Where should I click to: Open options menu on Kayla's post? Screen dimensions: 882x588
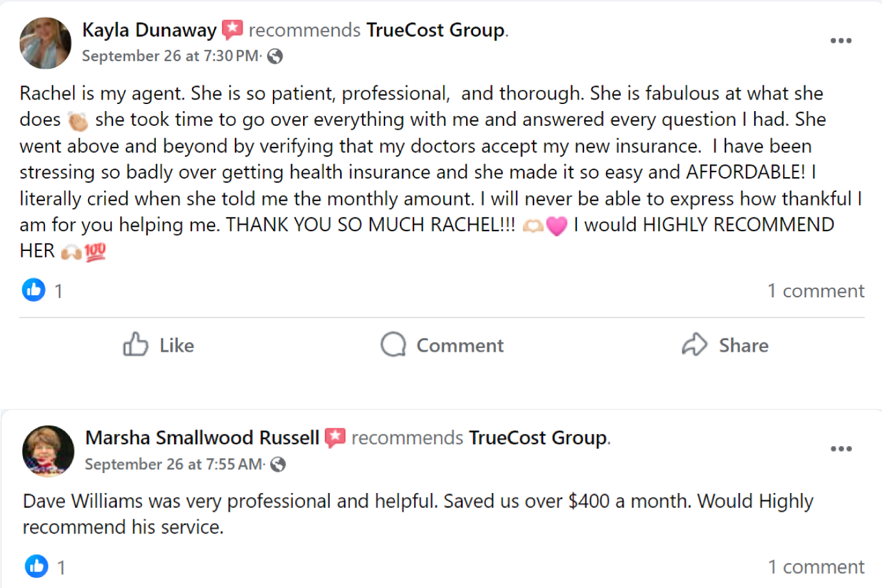(x=840, y=40)
